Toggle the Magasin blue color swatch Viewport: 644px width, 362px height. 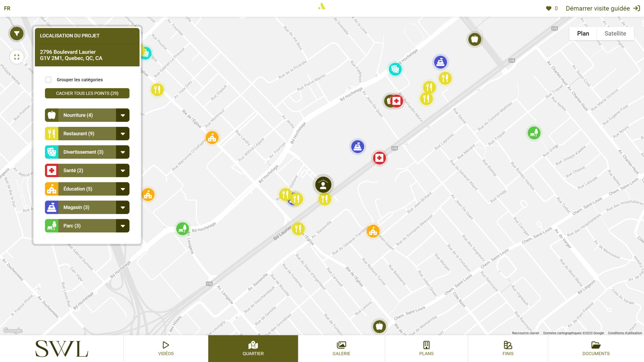click(x=52, y=207)
